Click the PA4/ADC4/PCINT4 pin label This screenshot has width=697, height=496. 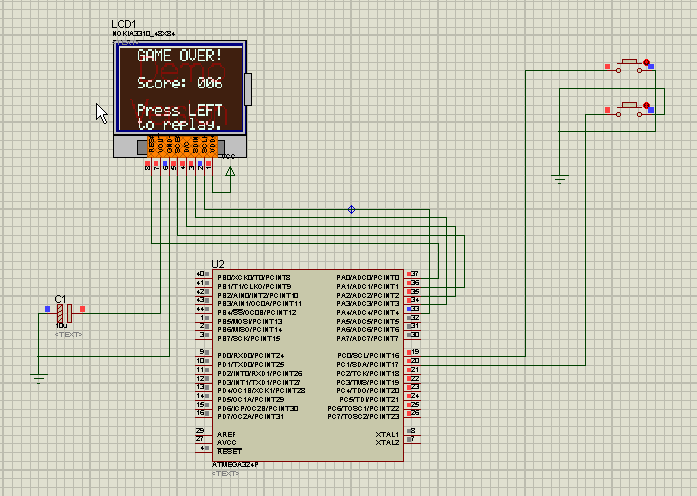(368, 312)
